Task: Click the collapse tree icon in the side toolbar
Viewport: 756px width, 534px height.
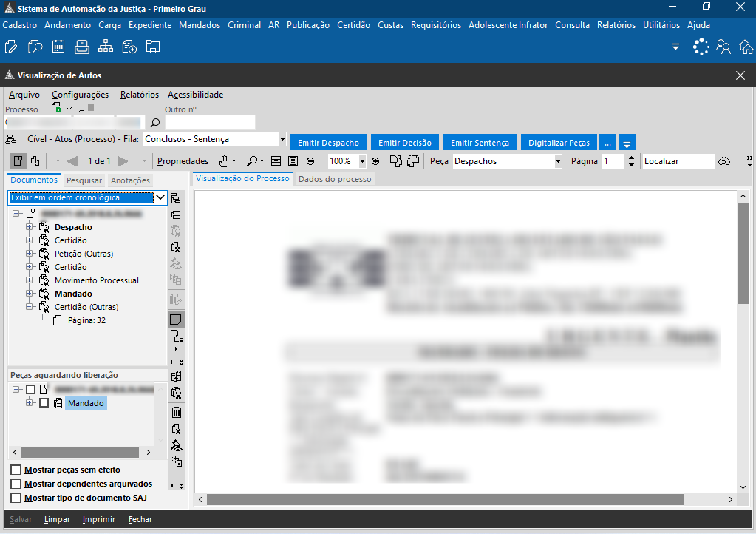Action: (x=176, y=214)
